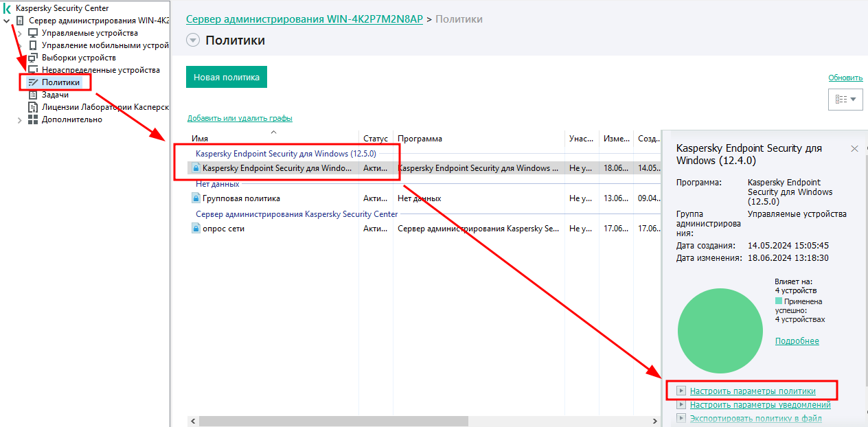This screenshot has height=427, width=868.
Task: Click the left arrow of the horizontal scrollbar
Action: click(193, 421)
